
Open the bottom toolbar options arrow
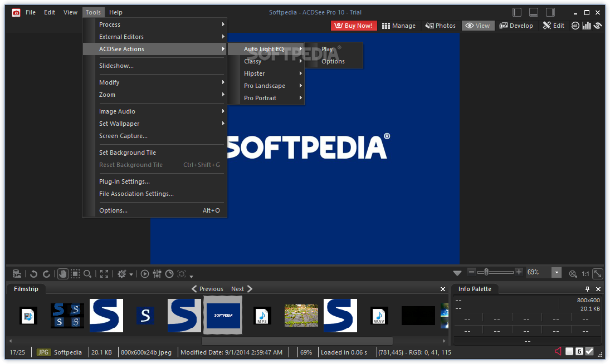[x=192, y=277]
